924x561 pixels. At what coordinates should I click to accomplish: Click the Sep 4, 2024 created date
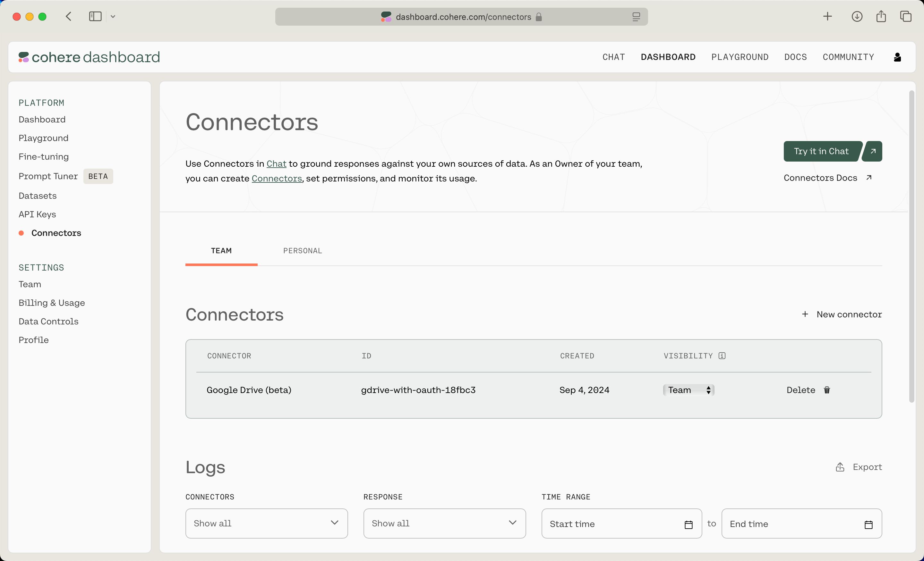pyautogui.click(x=584, y=390)
